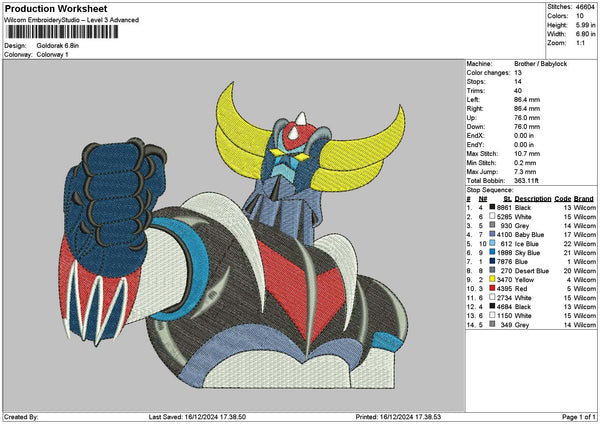Click the Zoom value '1:1'
This screenshot has height=424, width=600.
pos(580,43)
